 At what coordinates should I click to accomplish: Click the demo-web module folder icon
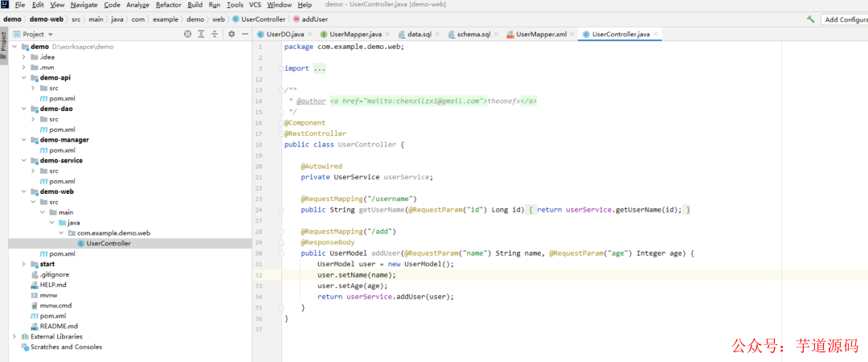tap(35, 191)
